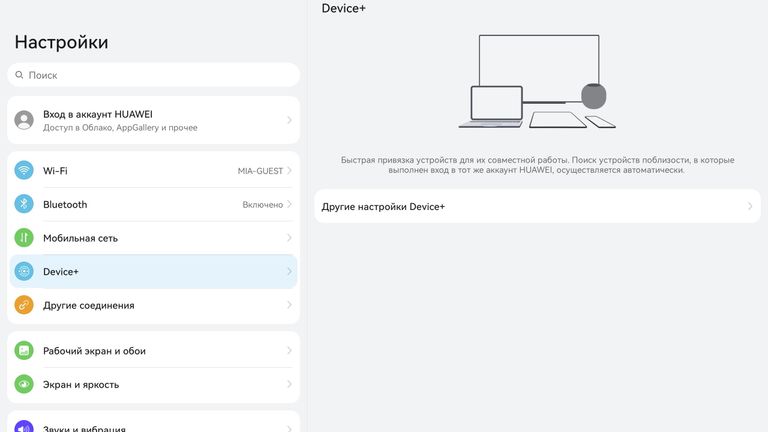Expand the HUAWEI account row chevron
The width and height of the screenshot is (768, 432).
click(289, 120)
